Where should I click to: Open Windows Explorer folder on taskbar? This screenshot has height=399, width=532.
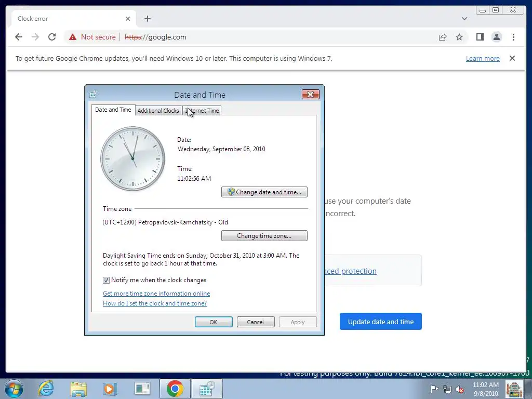[78, 389]
